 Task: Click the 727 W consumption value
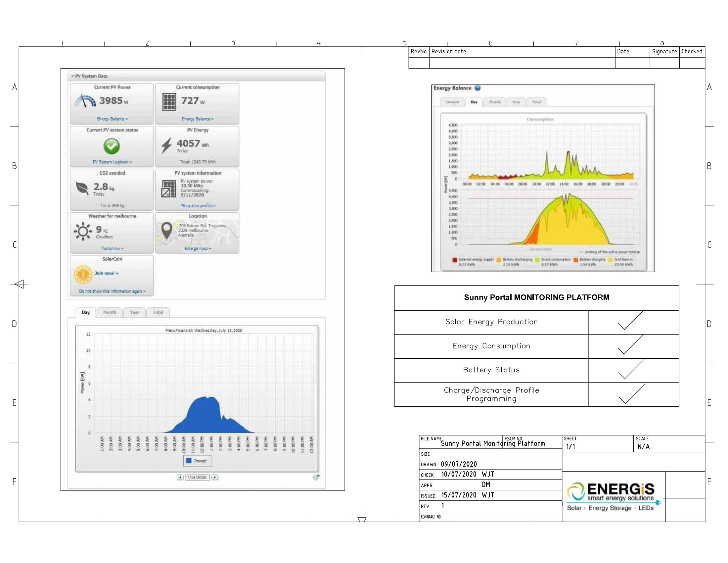pos(193,100)
